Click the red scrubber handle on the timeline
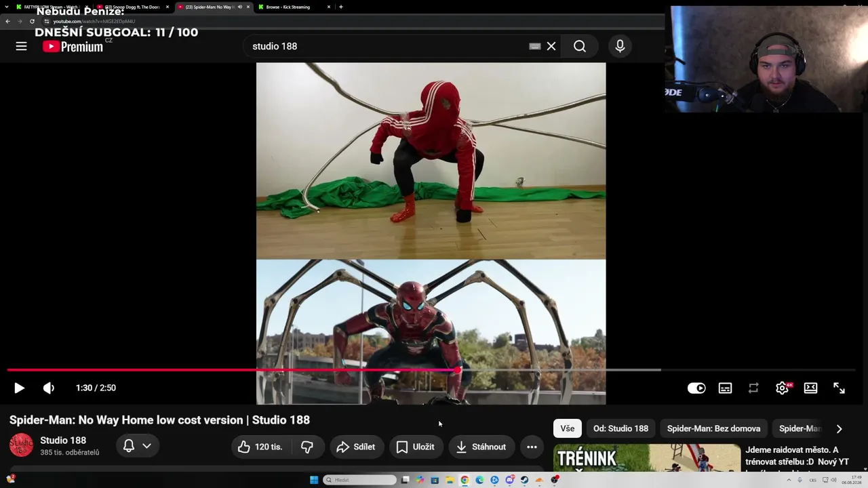This screenshot has height=488, width=868. point(458,370)
